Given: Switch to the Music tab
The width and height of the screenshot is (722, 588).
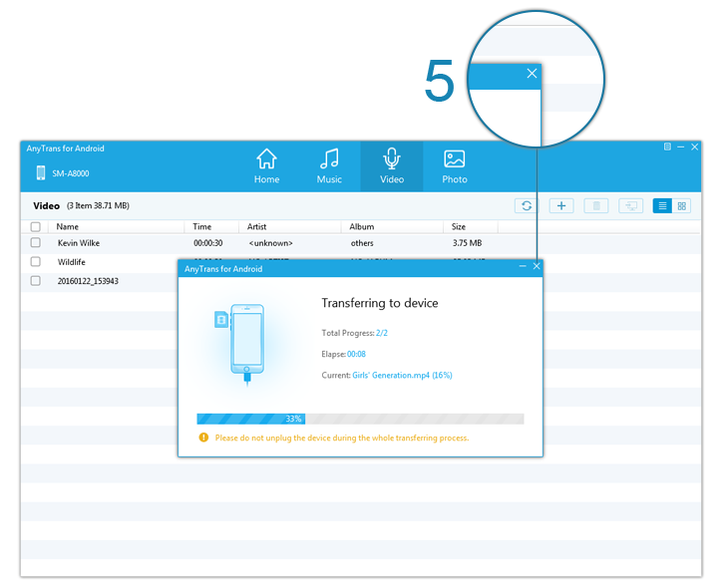Looking at the screenshot, I should pyautogui.click(x=329, y=166).
